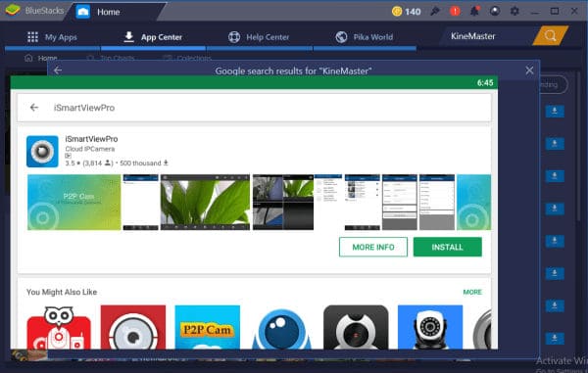
Task: Click MORE link in You Might Also Like
Action: pyautogui.click(x=472, y=292)
